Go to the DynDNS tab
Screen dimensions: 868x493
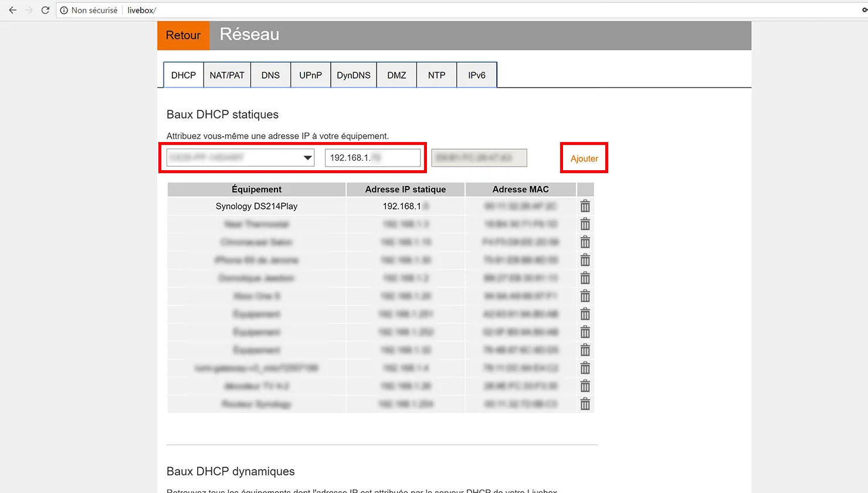coord(354,75)
